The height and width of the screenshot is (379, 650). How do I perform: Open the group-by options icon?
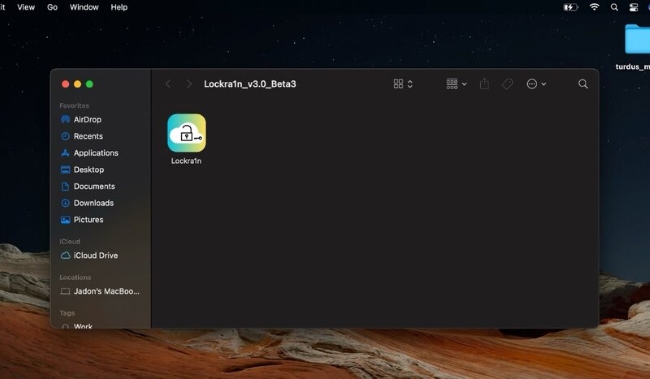[452, 84]
